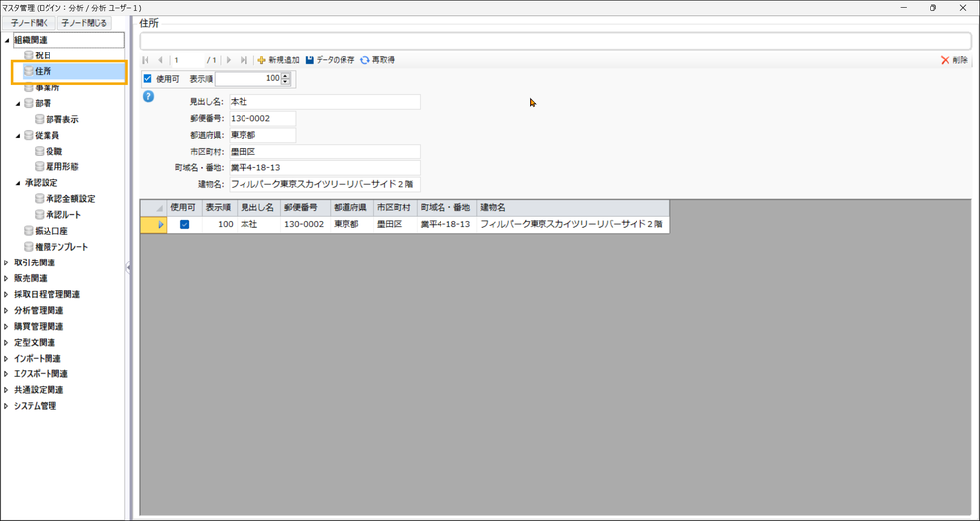Image resolution: width=980 pixels, height=521 pixels.
Task: Click the grid's top-left select-all corner
Action: (153, 208)
